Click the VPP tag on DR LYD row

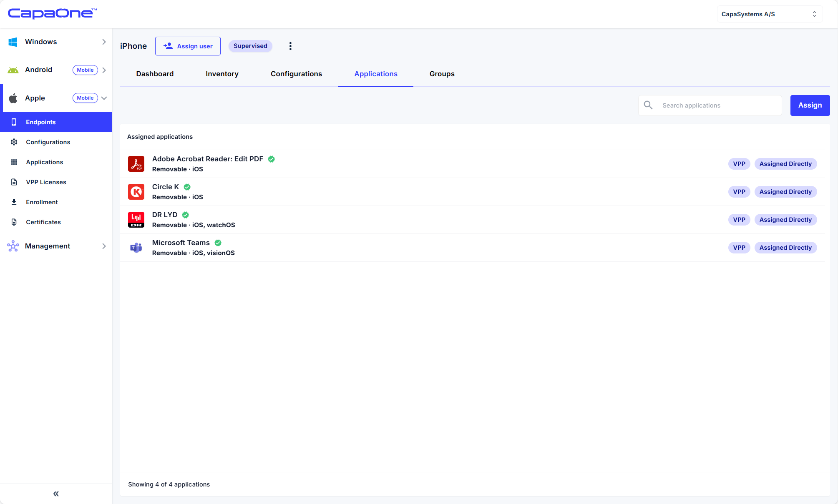[x=739, y=220]
